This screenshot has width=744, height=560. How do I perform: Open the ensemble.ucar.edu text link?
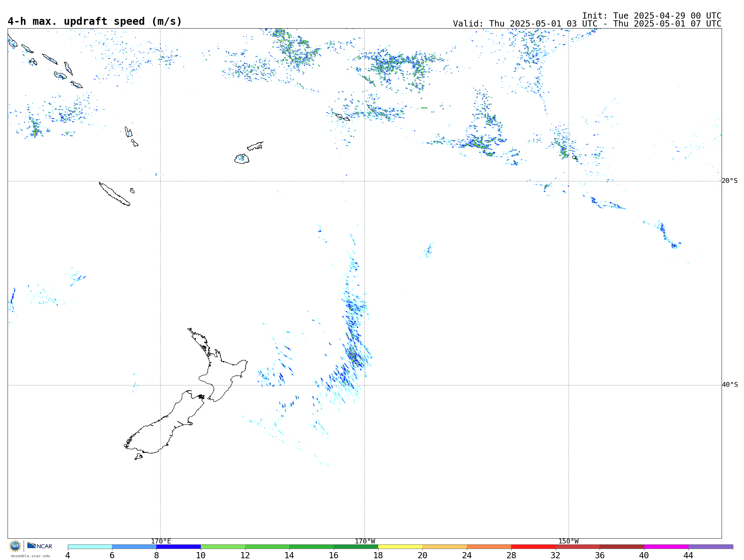tap(30, 556)
